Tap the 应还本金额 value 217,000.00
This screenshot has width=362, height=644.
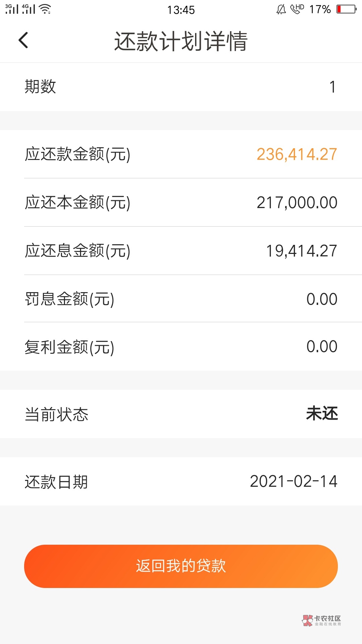[x=297, y=203]
